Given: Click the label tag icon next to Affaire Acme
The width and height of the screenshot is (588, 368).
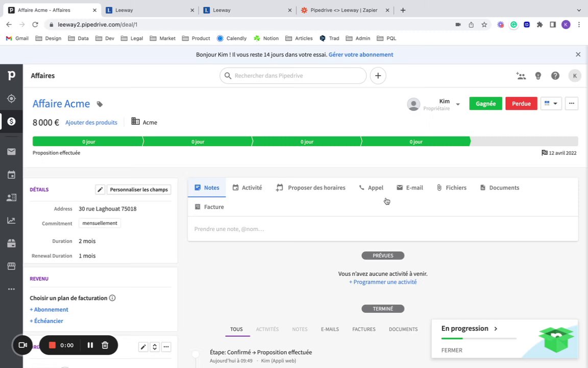Looking at the screenshot, I should coord(100,104).
